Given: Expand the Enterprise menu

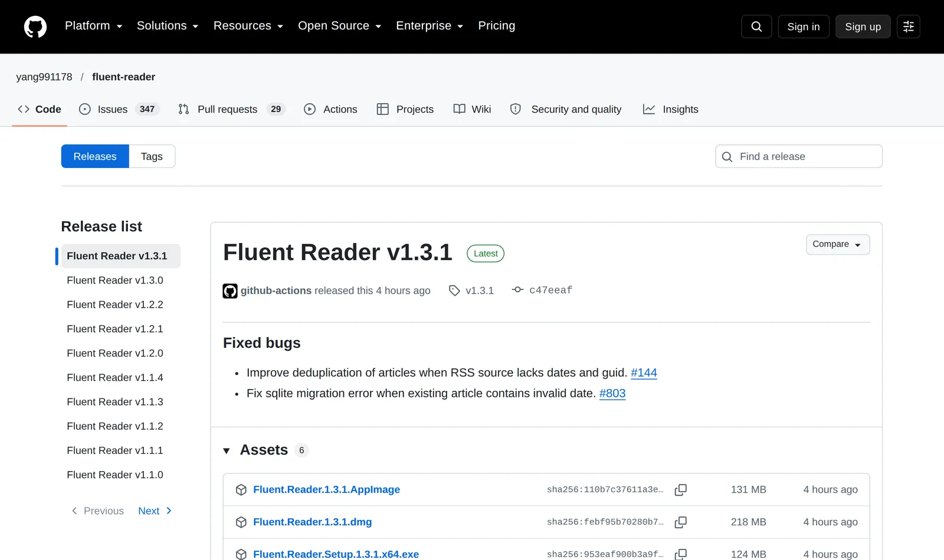Looking at the screenshot, I should point(430,26).
